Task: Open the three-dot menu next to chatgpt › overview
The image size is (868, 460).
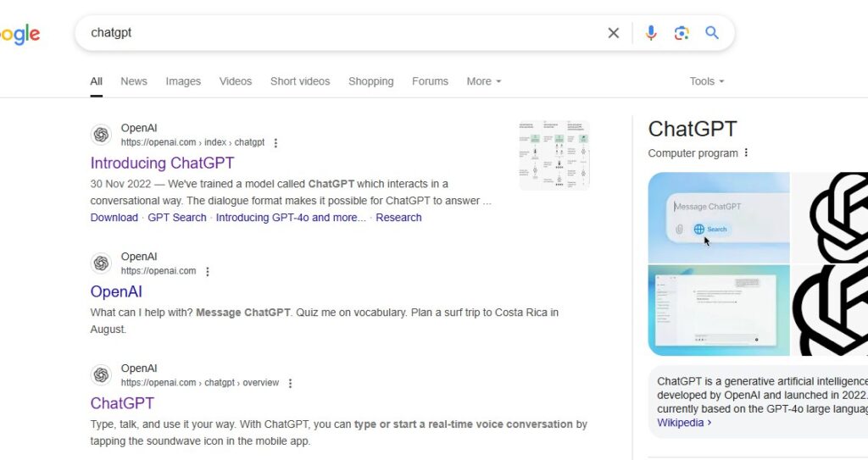Action: coord(290,383)
